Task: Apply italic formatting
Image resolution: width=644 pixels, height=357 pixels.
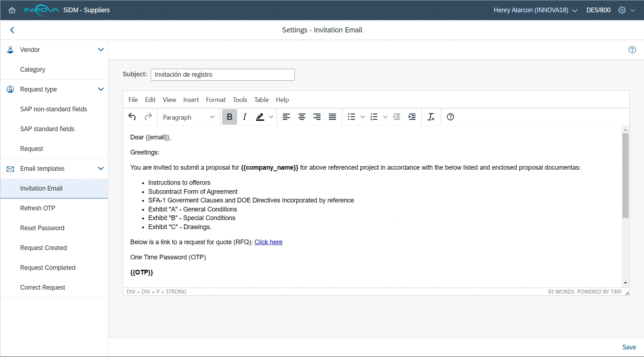Action: tap(245, 117)
